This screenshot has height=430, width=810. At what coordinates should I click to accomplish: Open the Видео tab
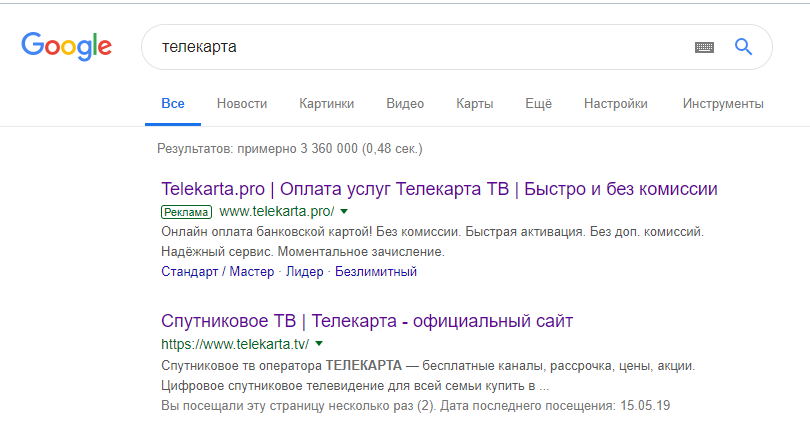tap(405, 103)
